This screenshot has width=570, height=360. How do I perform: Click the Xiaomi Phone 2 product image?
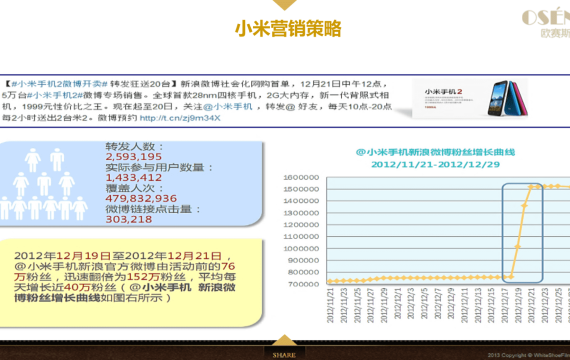pos(470,98)
